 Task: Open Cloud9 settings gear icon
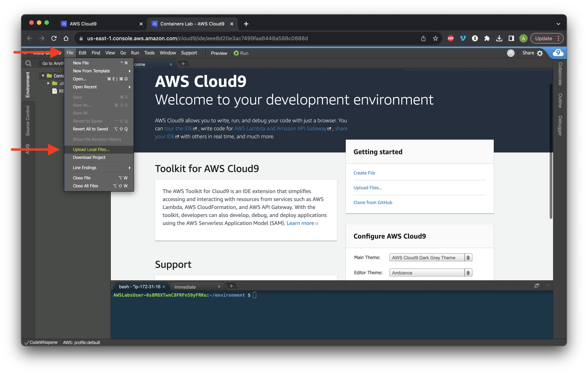[540, 53]
